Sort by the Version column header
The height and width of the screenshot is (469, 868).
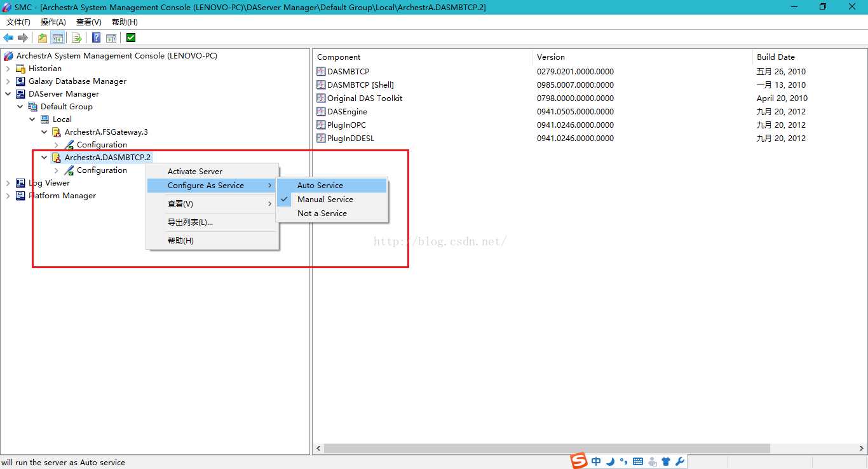pos(643,57)
